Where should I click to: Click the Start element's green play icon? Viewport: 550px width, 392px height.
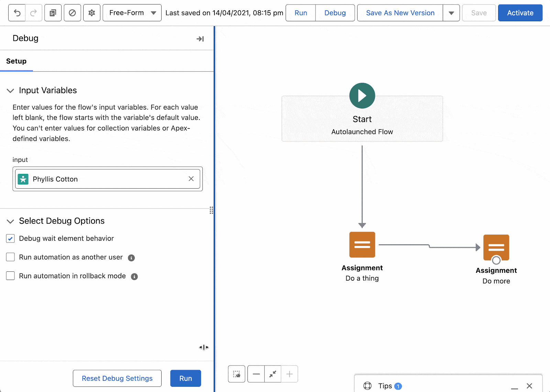pyautogui.click(x=362, y=95)
